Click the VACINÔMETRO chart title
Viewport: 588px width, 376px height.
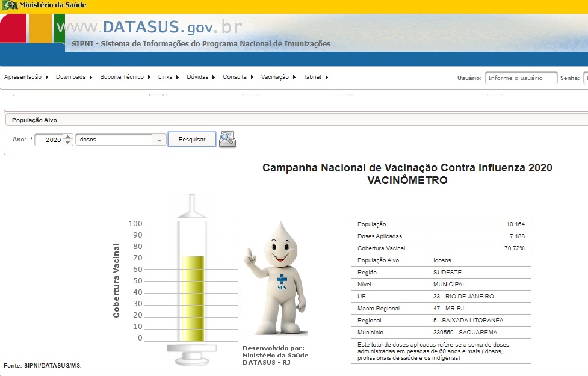[407, 180]
